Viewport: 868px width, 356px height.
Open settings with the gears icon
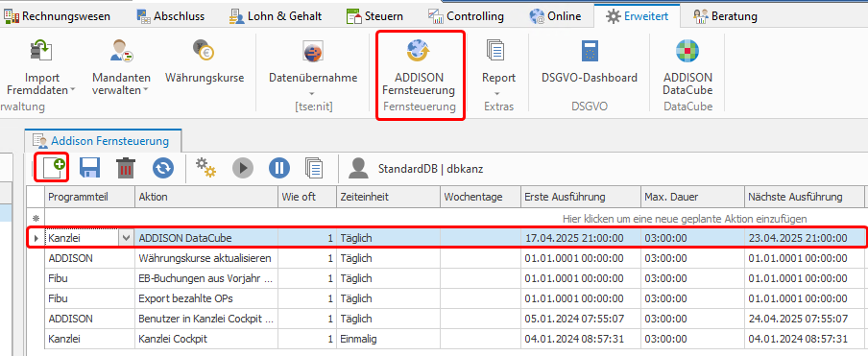(205, 168)
